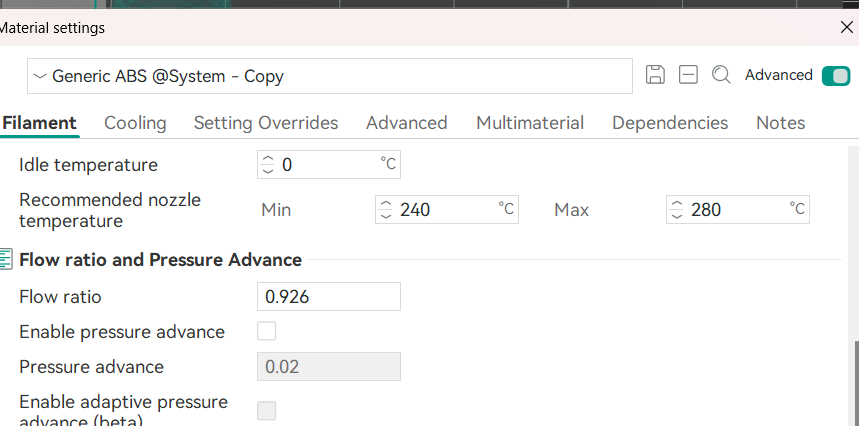Screen dimensions: 859x426
Task: Open the Notes tab
Action: (x=780, y=123)
